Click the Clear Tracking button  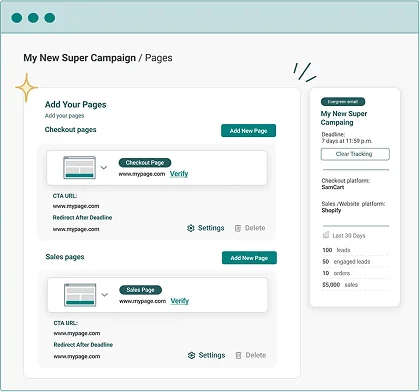(x=355, y=154)
